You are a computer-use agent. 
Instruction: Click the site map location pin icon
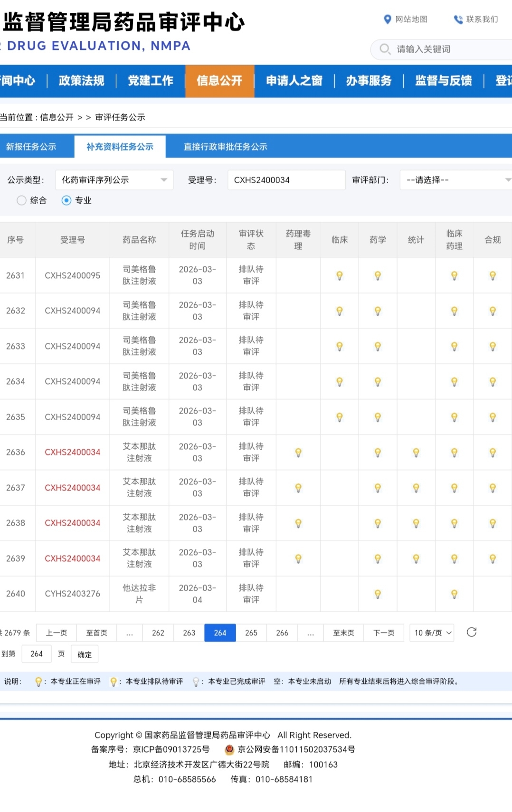[387, 19]
